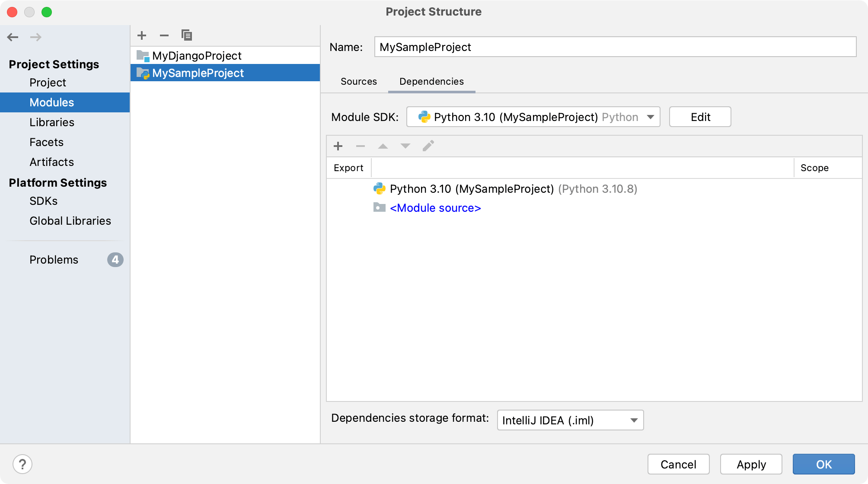Add a new module with the plus icon
The height and width of the screenshot is (484, 868).
click(x=141, y=35)
